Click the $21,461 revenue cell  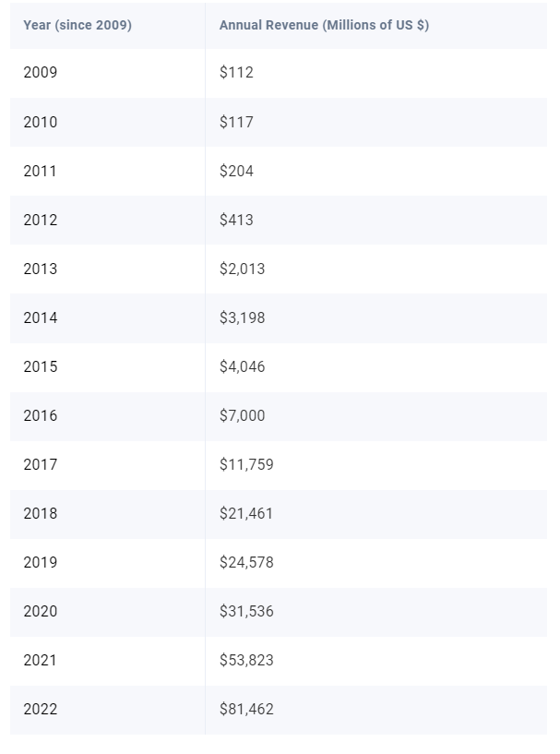[x=246, y=513]
